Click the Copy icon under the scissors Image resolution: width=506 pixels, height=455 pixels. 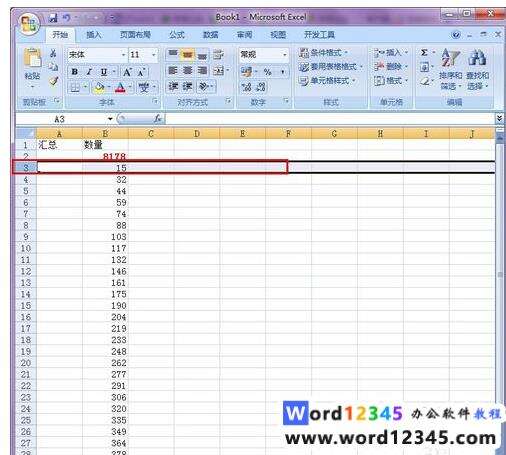tap(53, 67)
